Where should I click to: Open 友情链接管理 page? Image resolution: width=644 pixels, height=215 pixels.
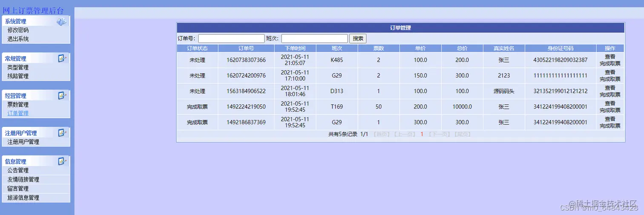pos(23,179)
